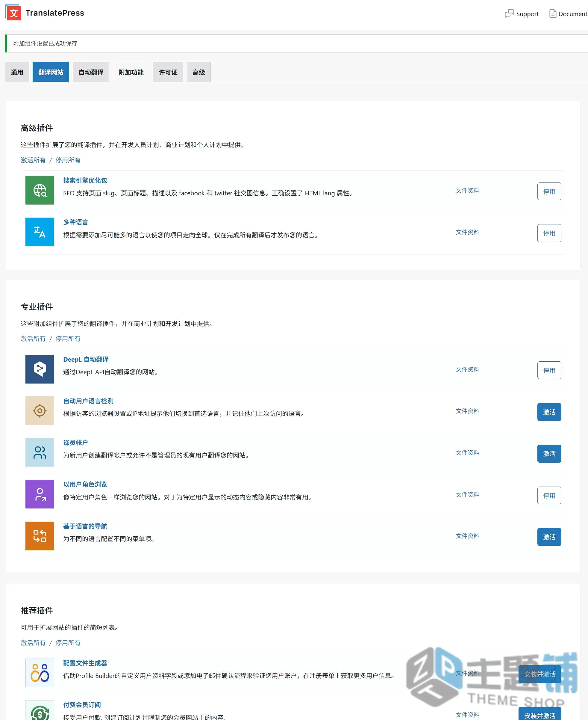The width and height of the screenshot is (588, 720).
Task: Open 文件资料 for 付费会员订阅
Action: [x=467, y=715]
